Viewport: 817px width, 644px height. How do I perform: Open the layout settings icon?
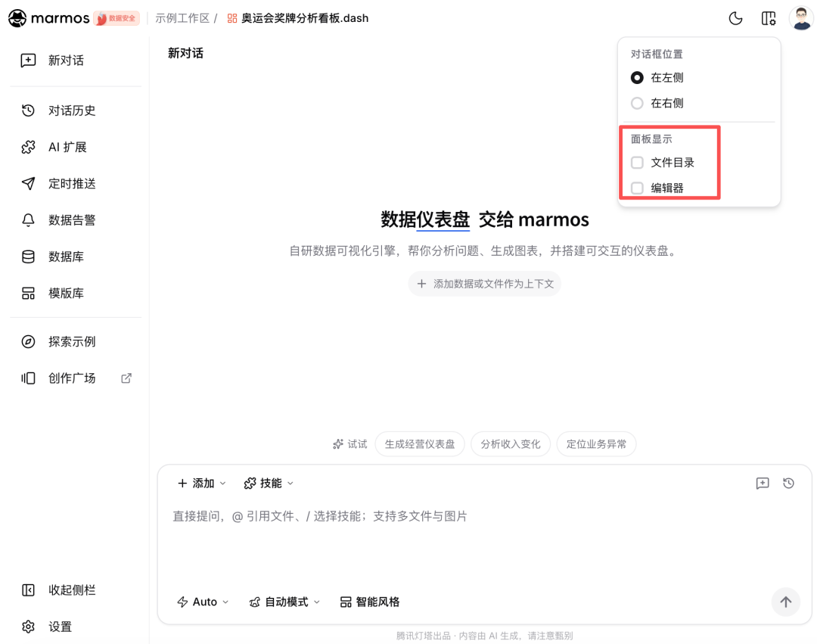click(x=768, y=18)
